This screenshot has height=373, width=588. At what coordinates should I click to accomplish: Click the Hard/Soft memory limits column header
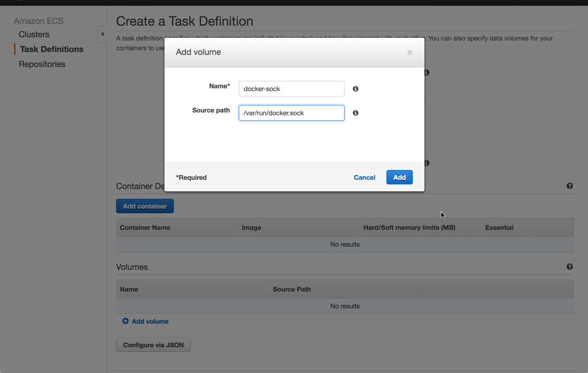tap(409, 228)
